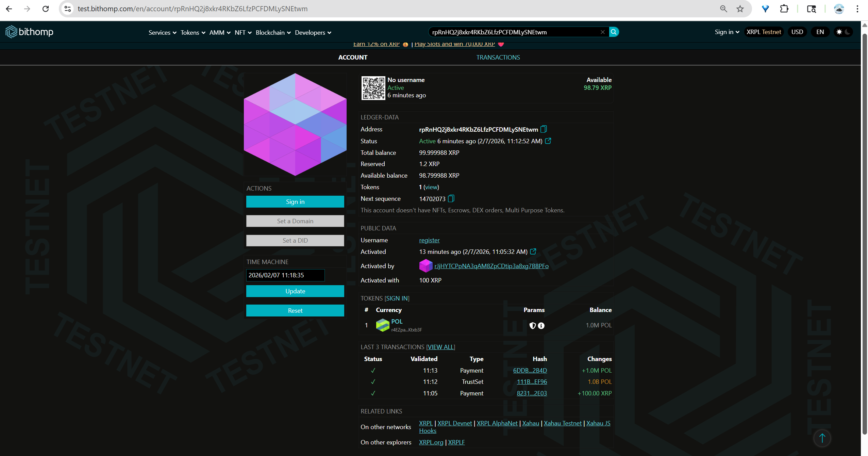This screenshot has height=456, width=868.
Task: Click the scroll-to-top arrow button
Action: [x=822, y=438]
